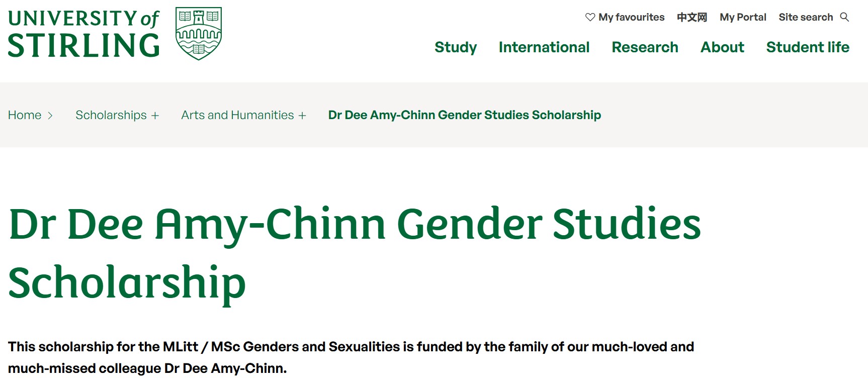868x392 pixels.
Task: Click the My favourites heart icon
Action: click(590, 17)
